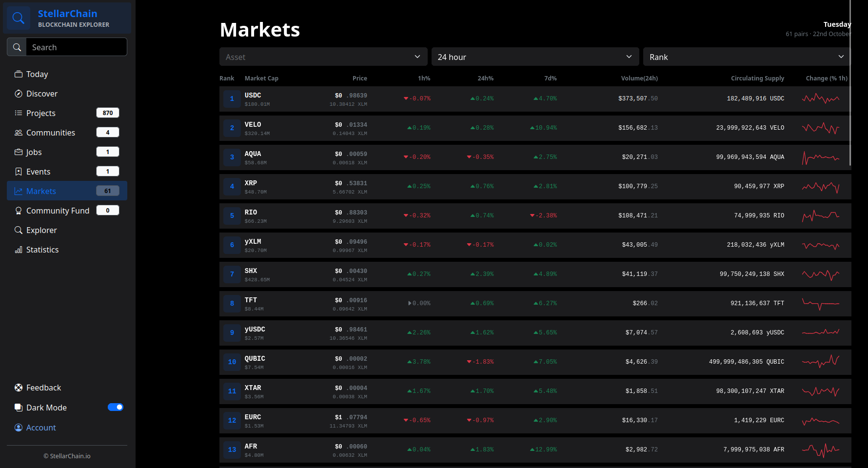Open the Explorer page
This screenshot has height=468, width=868.
(67, 230)
